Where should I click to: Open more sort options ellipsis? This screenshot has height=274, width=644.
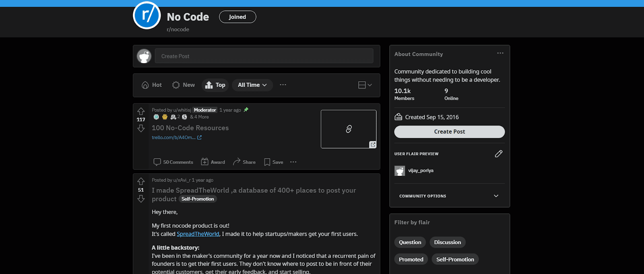pyautogui.click(x=283, y=85)
